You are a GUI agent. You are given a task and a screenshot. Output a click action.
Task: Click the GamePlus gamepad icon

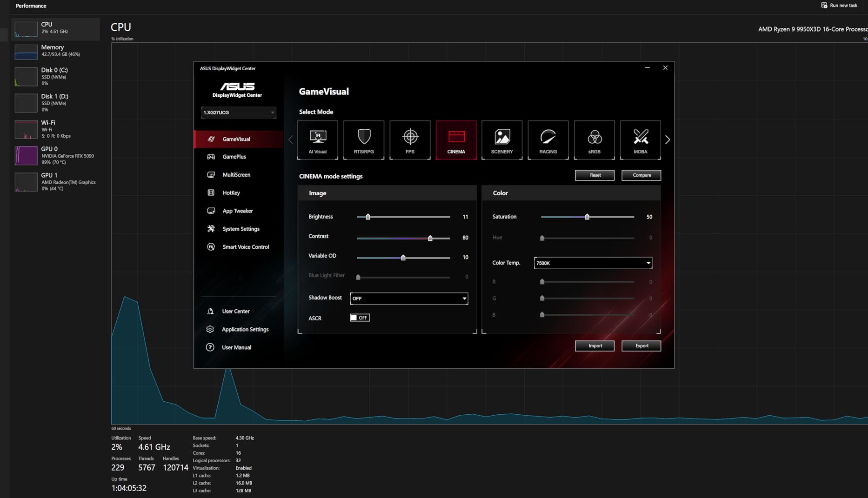pyautogui.click(x=211, y=157)
